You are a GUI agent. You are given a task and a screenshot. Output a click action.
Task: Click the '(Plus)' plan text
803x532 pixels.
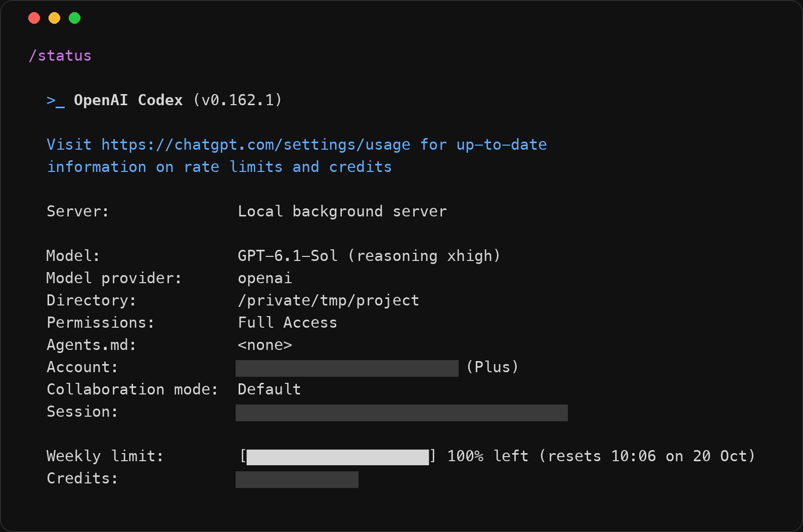tap(493, 367)
